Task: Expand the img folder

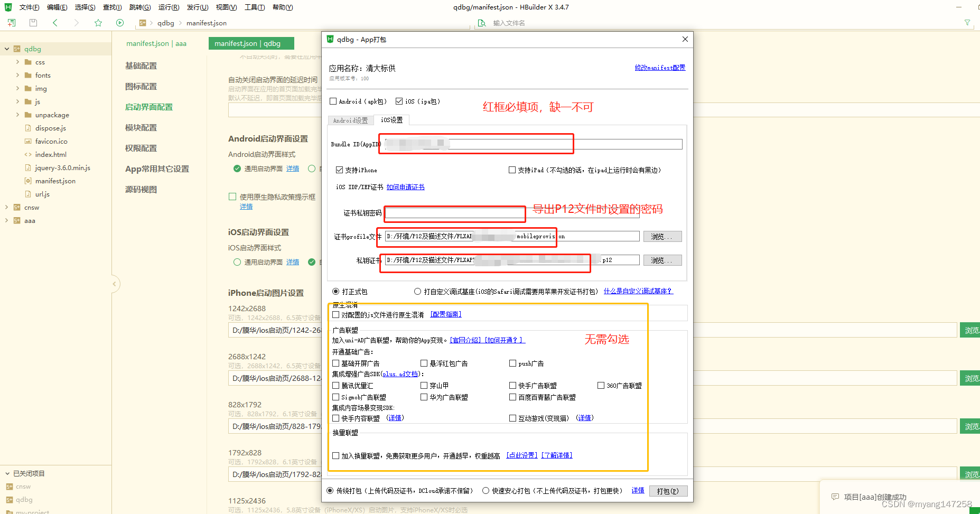Action: pyautogui.click(x=17, y=89)
